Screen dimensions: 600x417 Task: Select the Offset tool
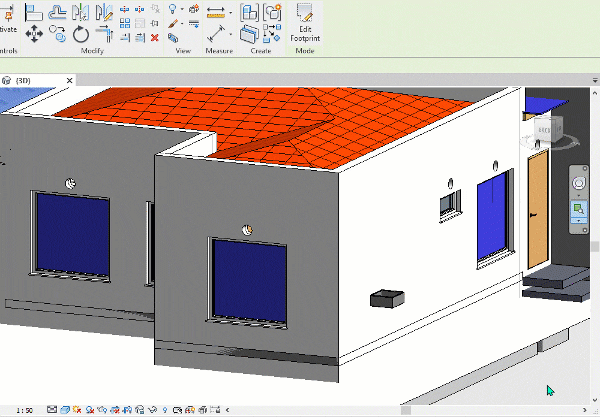[x=57, y=12]
